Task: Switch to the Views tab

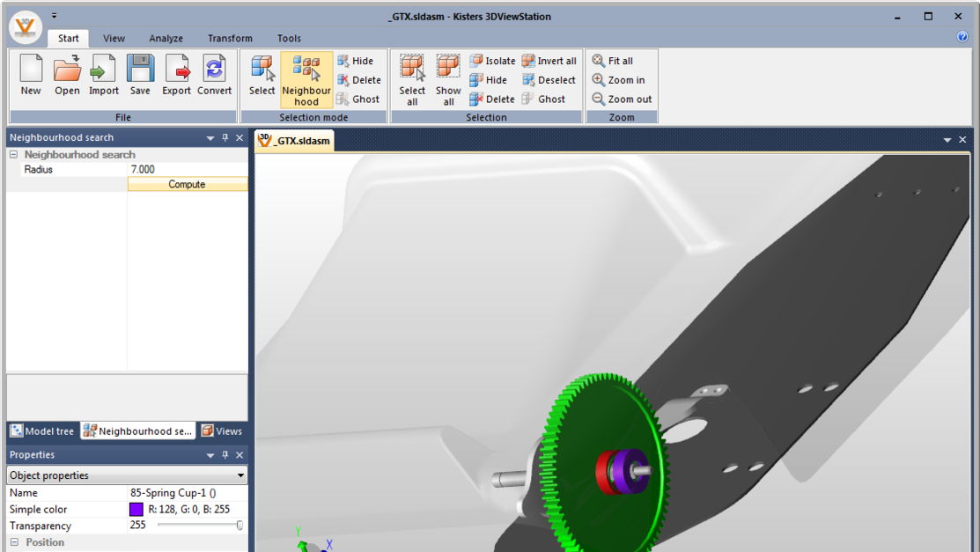Action: pyautogui.click(x=222, y=431)
